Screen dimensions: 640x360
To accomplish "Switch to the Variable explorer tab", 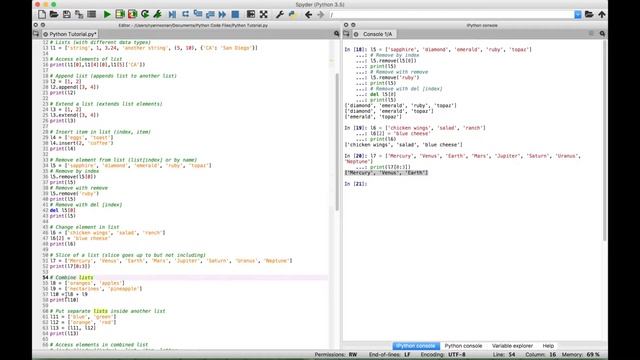I will [512, 346].
